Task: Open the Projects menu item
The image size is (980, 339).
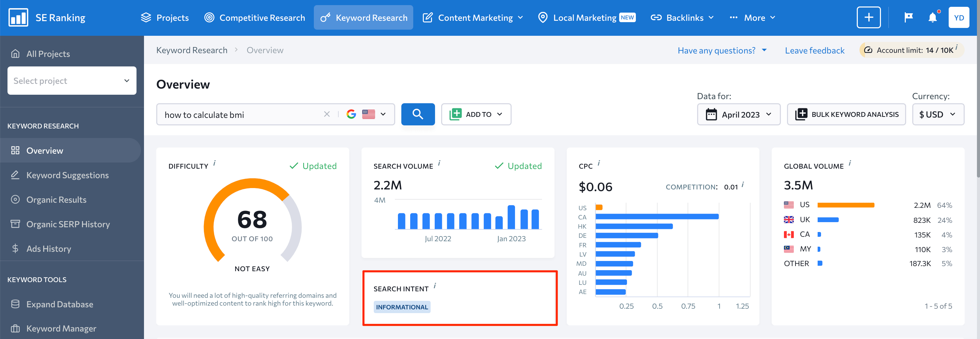Action: (x=165, y=17)
